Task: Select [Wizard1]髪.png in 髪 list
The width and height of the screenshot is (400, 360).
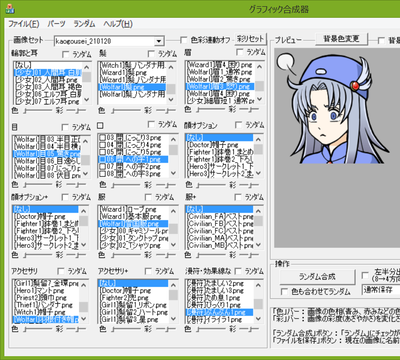Action: pyautogui.click(x=132, y=72)
